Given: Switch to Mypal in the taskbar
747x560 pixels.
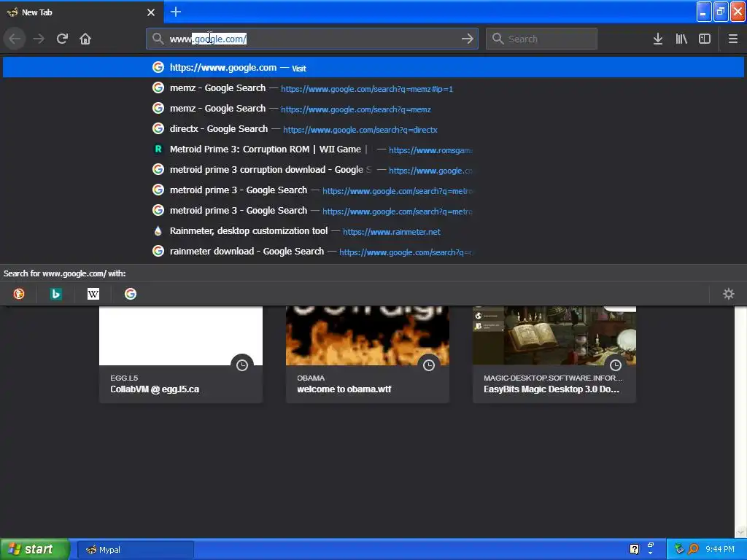Looking at the screenshot, I should (136, 550).
